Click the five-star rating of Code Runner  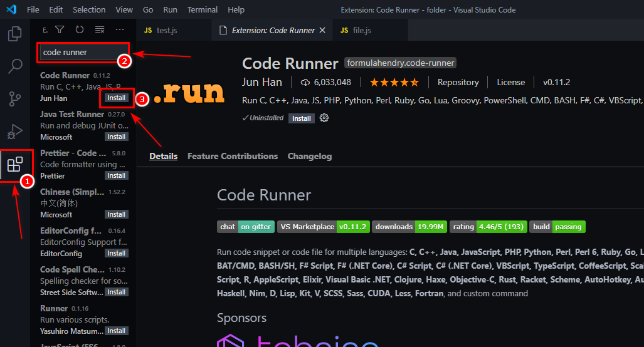click(394, 83)
